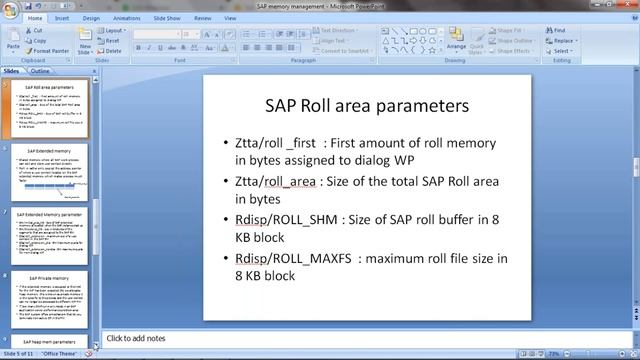The height and width of the screenshot is (360, 640).
Task: Justify the paragraph text
Action: [279, 48]
